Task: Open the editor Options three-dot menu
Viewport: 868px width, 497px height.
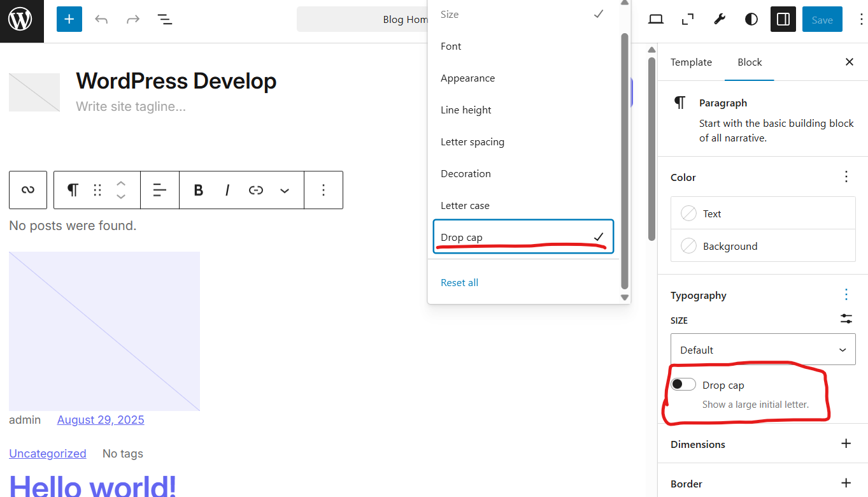Action: point(860,19)
